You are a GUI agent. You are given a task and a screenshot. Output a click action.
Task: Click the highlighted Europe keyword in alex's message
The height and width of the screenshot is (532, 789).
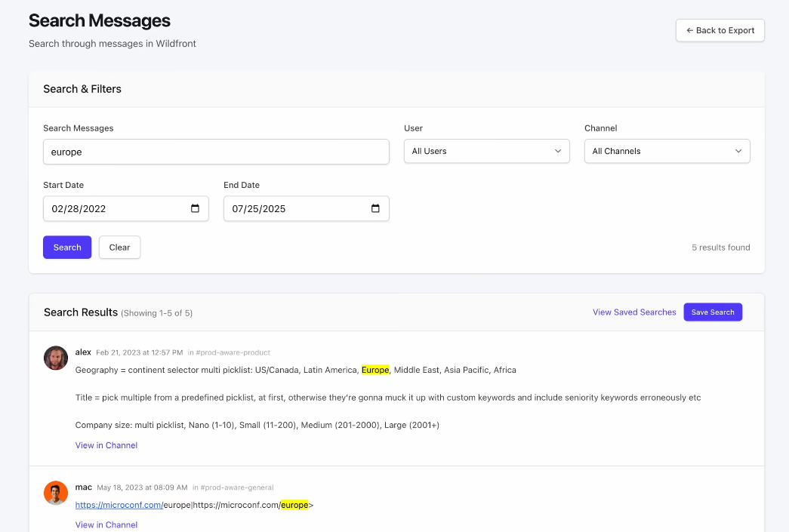click(375, 370)
